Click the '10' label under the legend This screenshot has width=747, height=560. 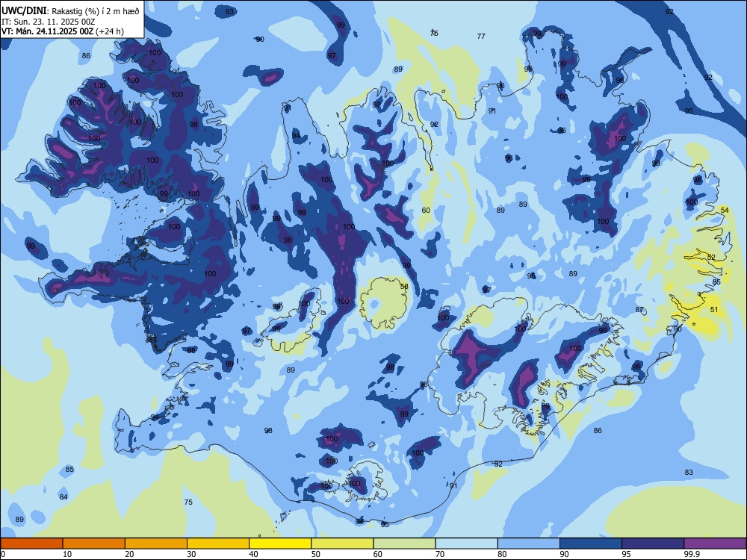click(x=67, y=554)
